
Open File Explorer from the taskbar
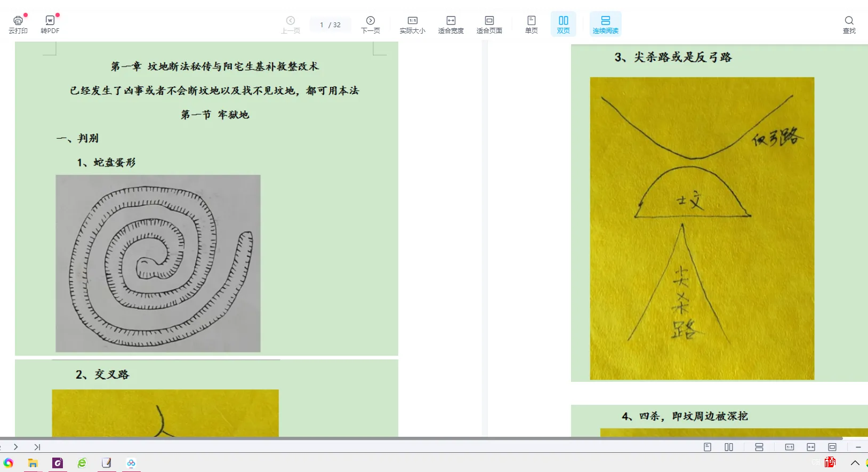[33, 463]
